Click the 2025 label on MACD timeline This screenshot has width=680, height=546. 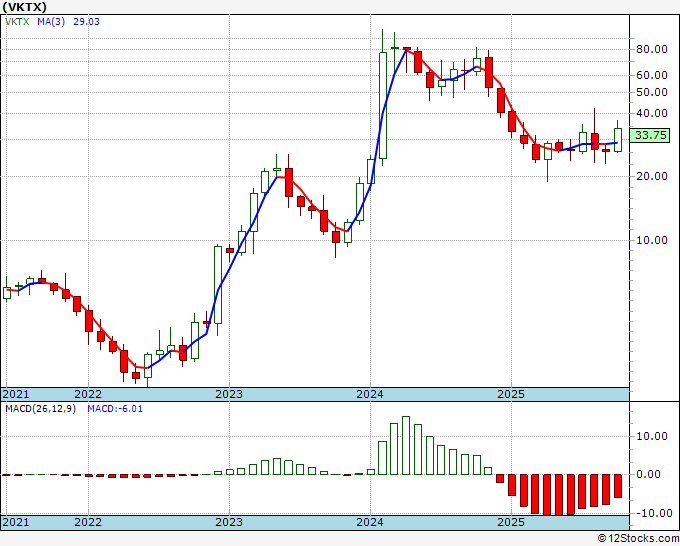pos(511,522)
